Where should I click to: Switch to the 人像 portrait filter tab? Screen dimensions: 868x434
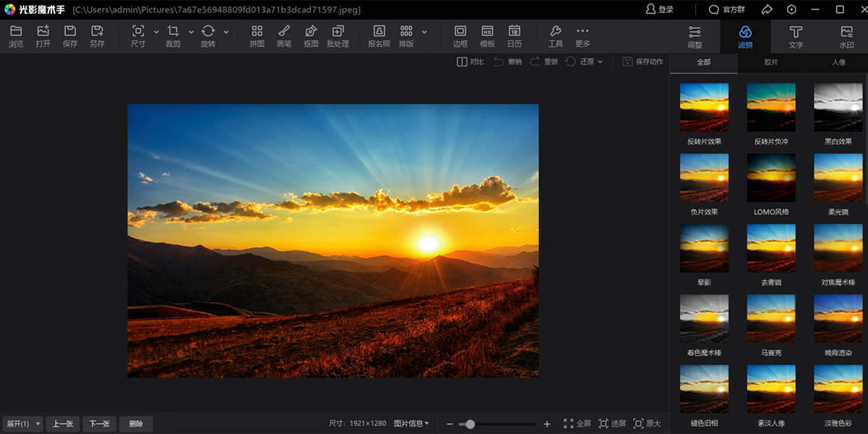pyautogui.click(x=838, y=63)
